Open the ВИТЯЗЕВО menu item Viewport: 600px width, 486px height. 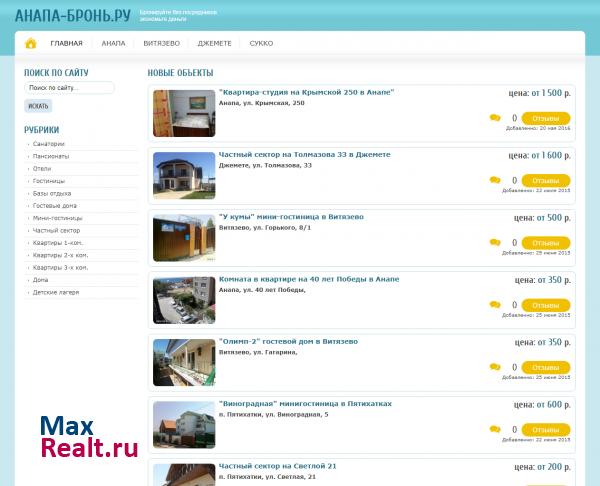point(161,43)
